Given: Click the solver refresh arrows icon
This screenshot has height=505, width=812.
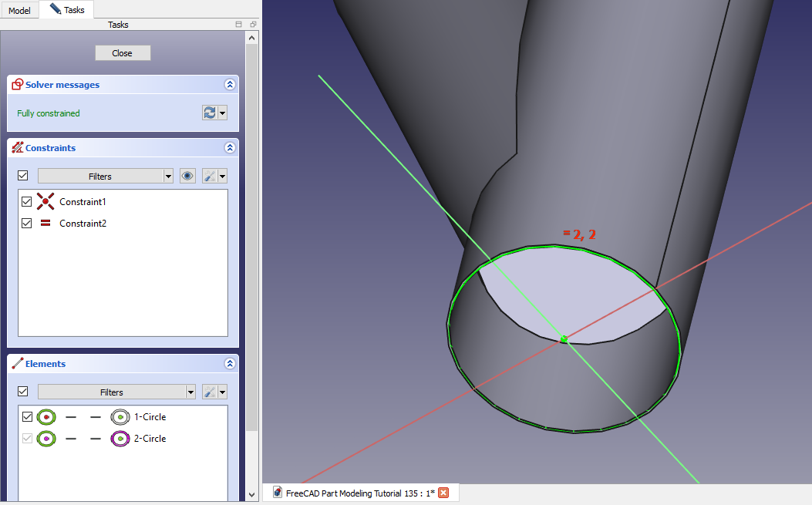Looking at the screenshot, I should [x=210, y=113].
